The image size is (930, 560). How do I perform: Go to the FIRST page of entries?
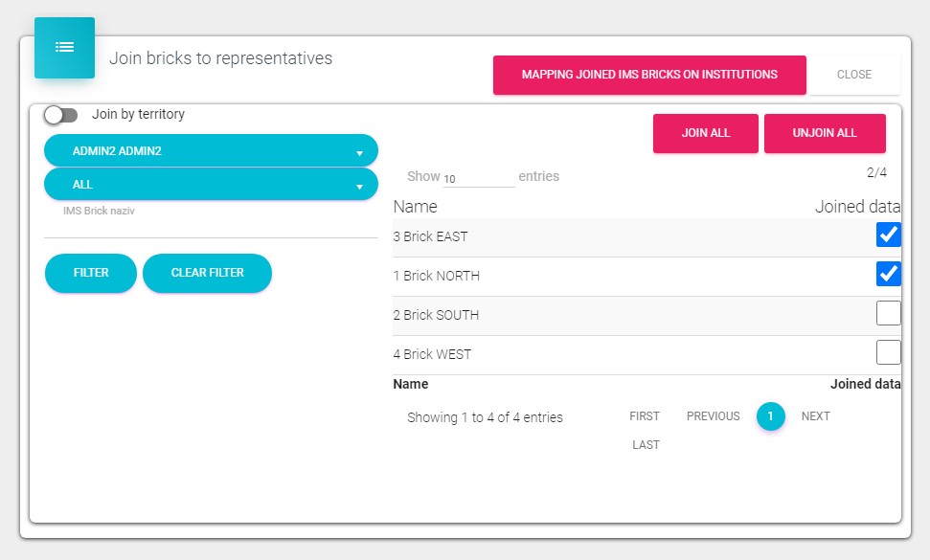[x=645, y=416]
